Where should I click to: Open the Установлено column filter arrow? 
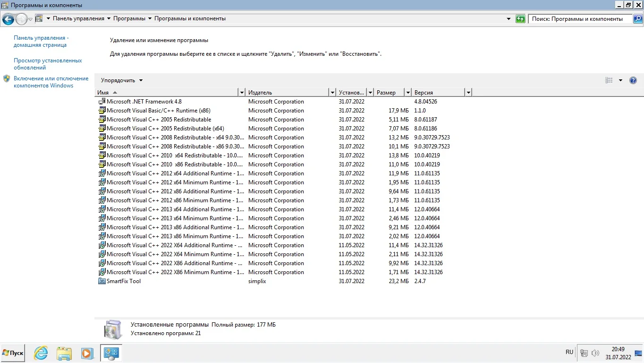pyautogui.click(x=370, y=93)
